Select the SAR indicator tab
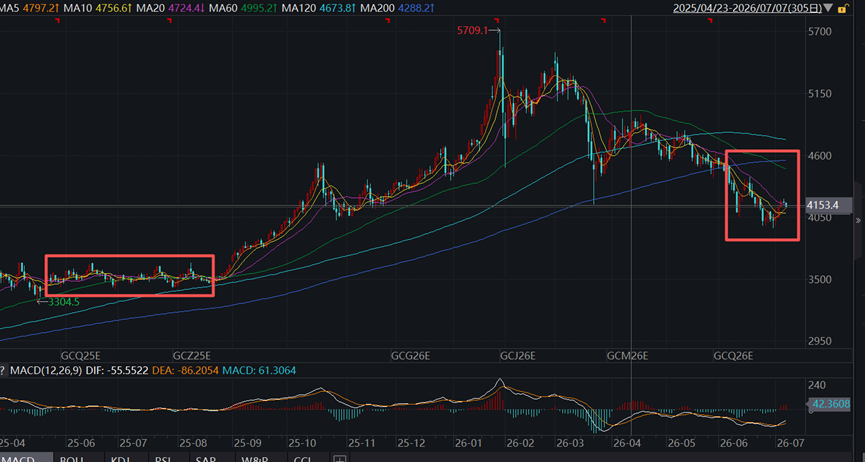This screenshot has height=462, width=865. tap(207, 459)
